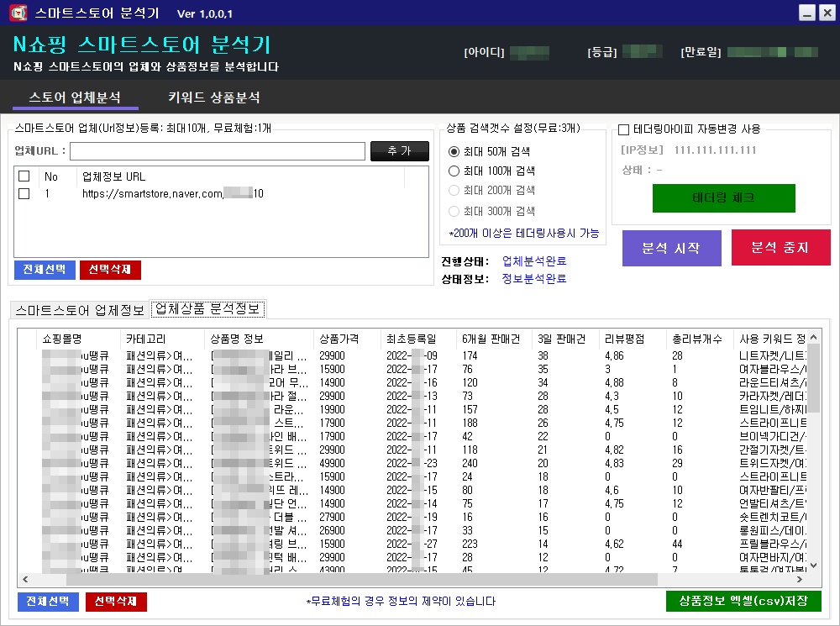Viewport: 840px width, 626px height.
Task: Stop analysis with 분석 중지 button
Action: (x=780, y=248)
